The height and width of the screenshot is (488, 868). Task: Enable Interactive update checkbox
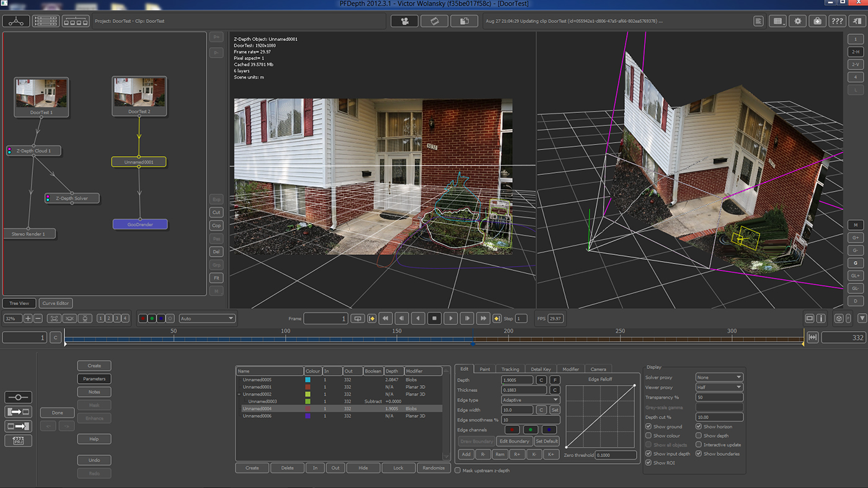point(699,445)
